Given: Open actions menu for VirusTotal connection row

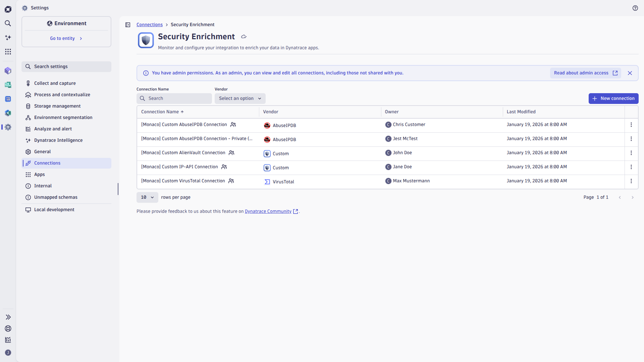Looking at the screenshot, I should coord(632,181).
